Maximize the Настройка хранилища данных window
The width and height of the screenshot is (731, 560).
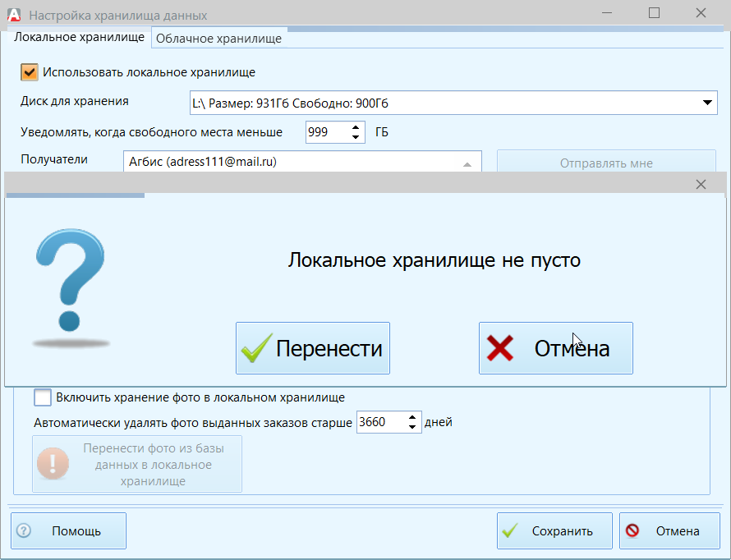coord(654,13)
